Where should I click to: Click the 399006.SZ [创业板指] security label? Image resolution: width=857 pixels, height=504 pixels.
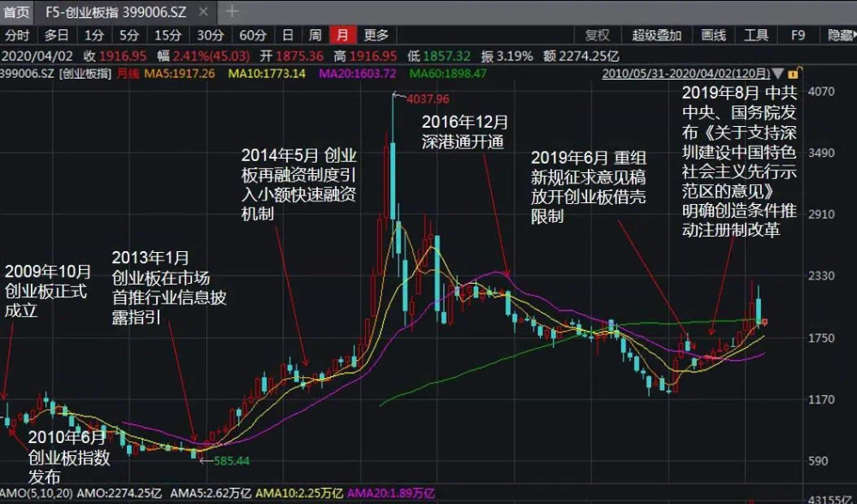point(56,73)
